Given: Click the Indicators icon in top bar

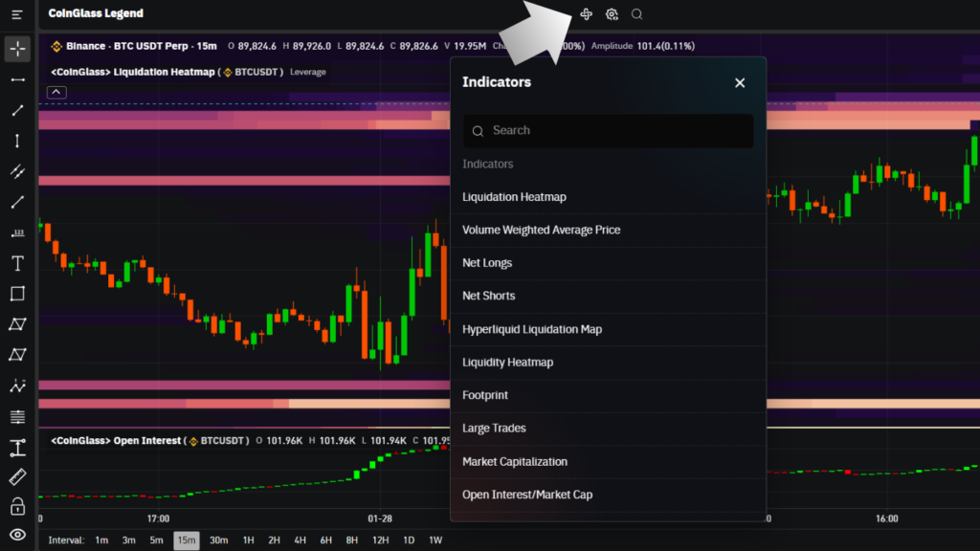Looking at the screenshot, I should coord(586,14).
